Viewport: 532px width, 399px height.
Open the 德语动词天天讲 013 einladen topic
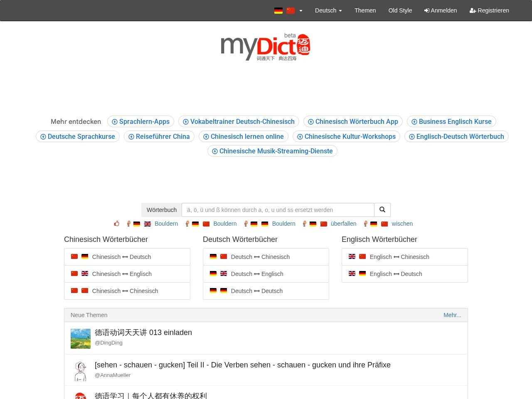coord(143,332)
